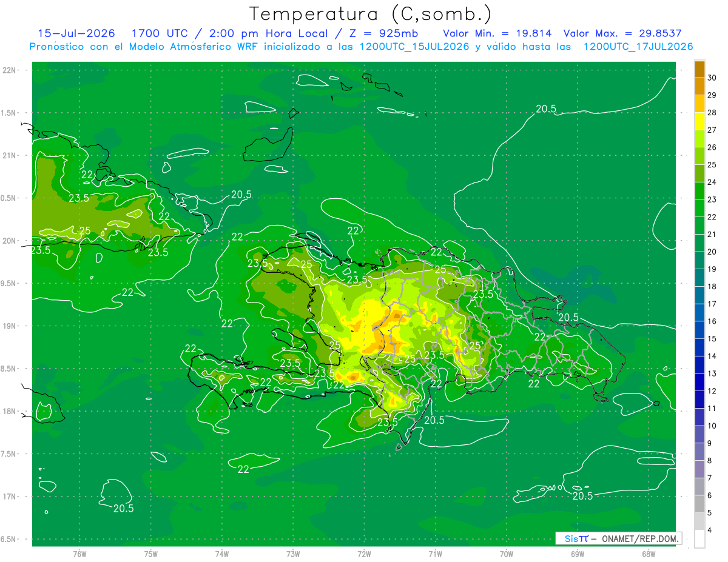Image resolution: width=728 pixels, height=562 pixels.
Task: Select valid-until time "1200UTC_17JUL2026"
Action: (x=638, y=47)
